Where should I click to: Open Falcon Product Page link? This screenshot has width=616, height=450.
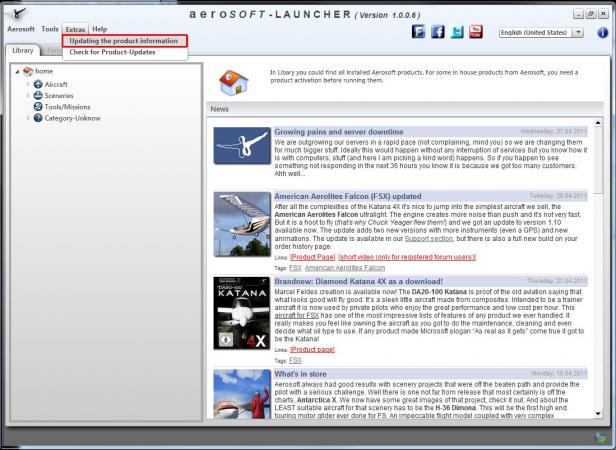[x=312, y=257]
